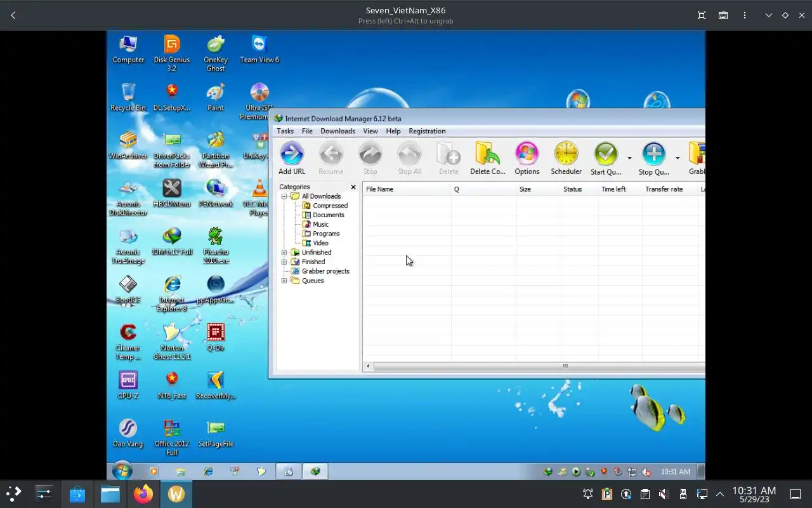Click the Resume toolbar icon
Screen dimensions: 812x508
pyautogui.click(x=331, y=158)
